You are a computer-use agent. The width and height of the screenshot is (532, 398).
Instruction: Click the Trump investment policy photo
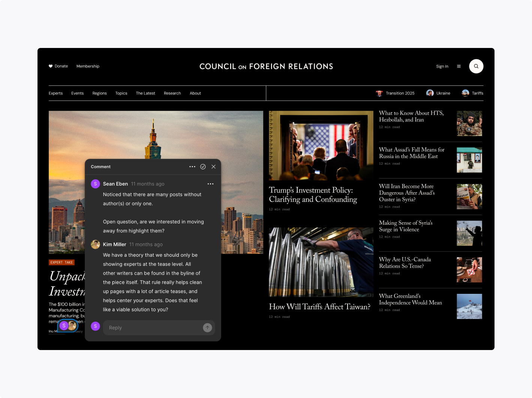tap(321, 145)
